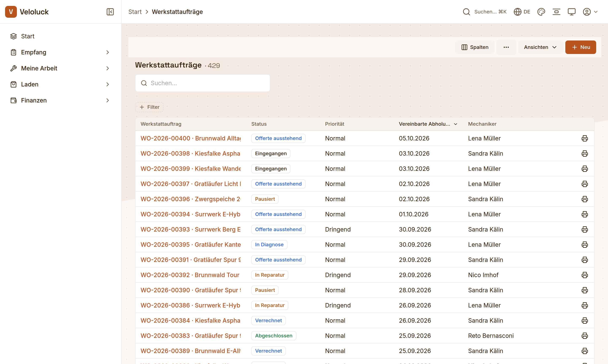Create new order with Neu
Viewport: 608px width, 364px height.
tap(581, 47)
